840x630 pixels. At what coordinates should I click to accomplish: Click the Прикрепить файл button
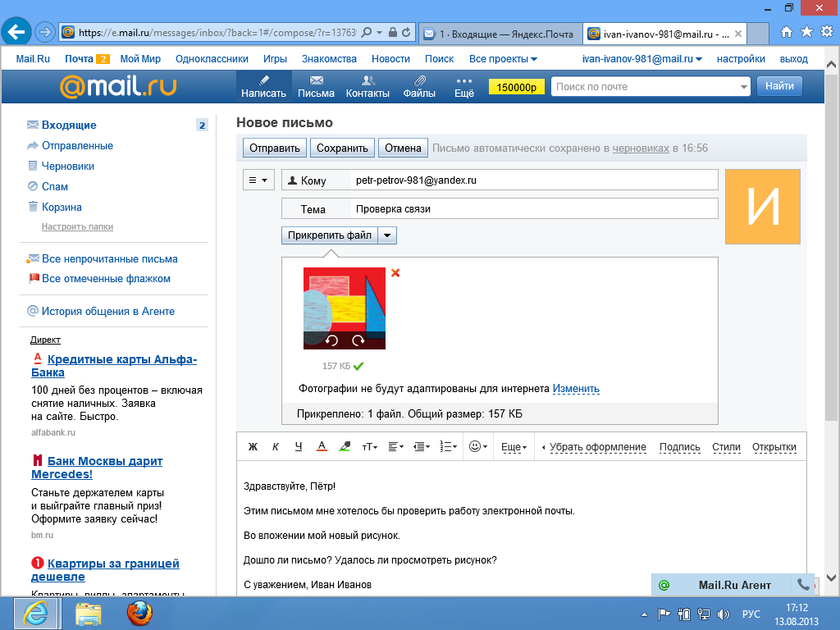pyautogui.click(x=330, y=235)
